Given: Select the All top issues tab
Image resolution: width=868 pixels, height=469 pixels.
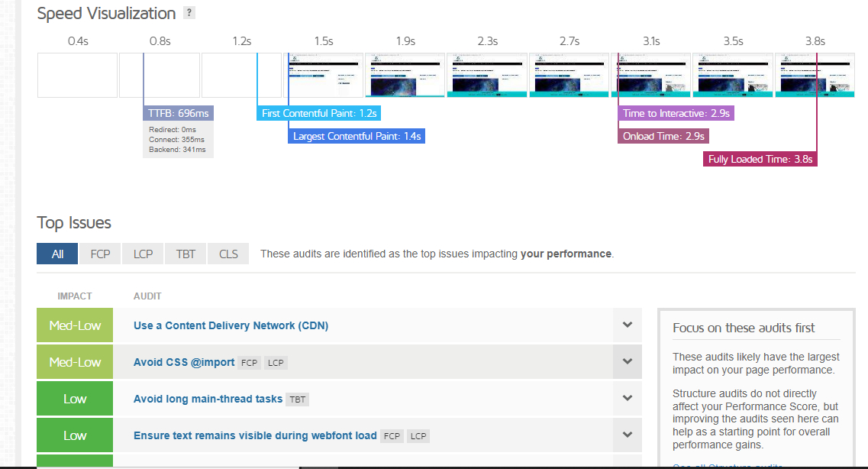Looking at the screenshot, I should point(57,254).
